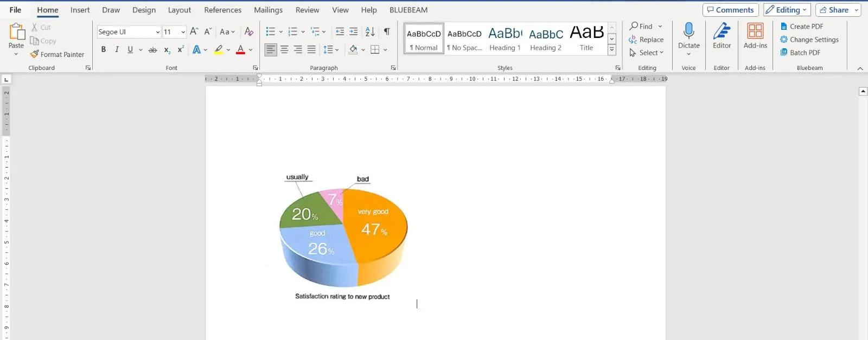Justify paragraph text
The image size is (868, 340).
(x=311, y=50)
